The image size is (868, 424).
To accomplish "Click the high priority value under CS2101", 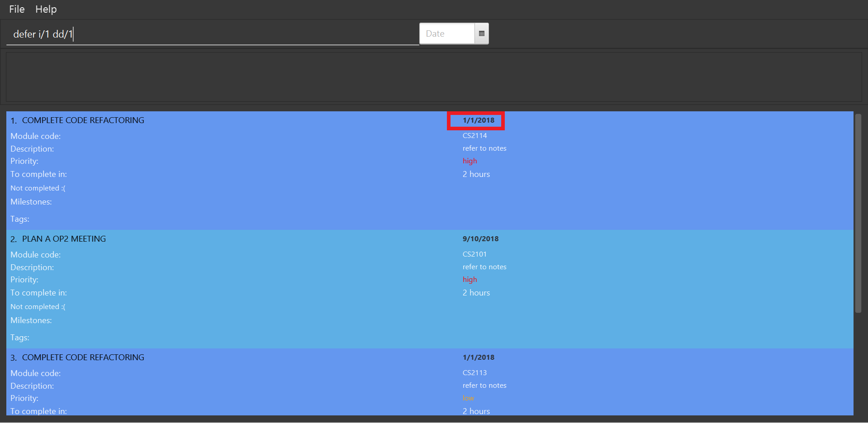I will pos(470,280).
